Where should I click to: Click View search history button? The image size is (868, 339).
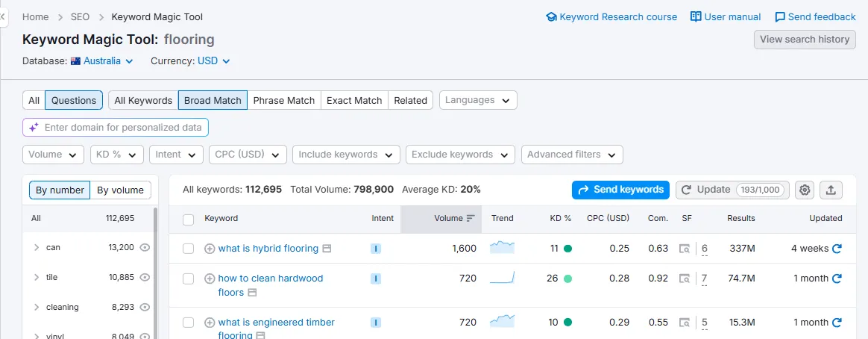coord(805,40)
